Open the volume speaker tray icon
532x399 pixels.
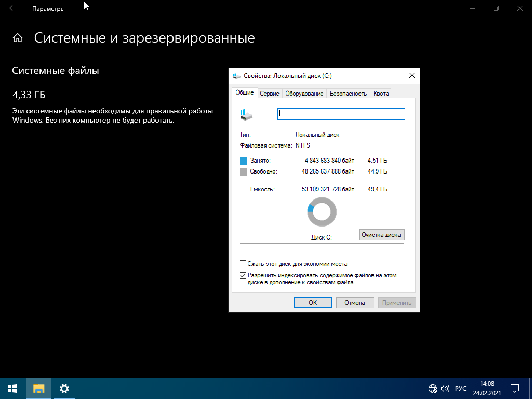pyautogui.click(x=445, y=389)
